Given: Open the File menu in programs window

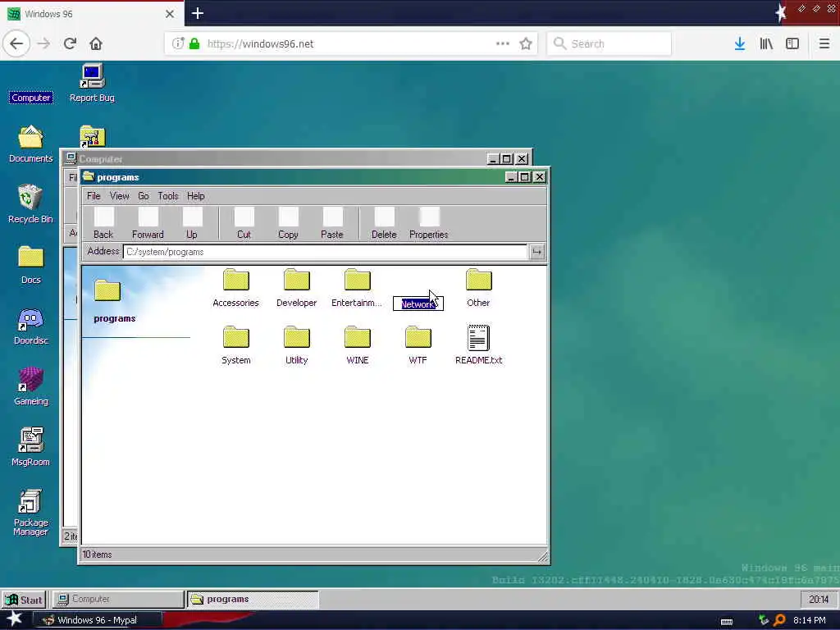Looking at the screenshot, I should coord(94,196).
